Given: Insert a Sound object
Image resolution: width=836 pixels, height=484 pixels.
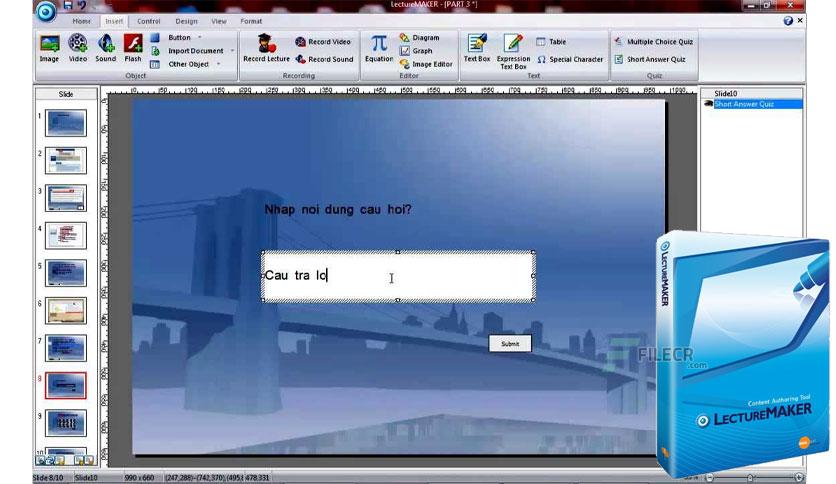Looking at the screenshot, I should pos(106,49).
